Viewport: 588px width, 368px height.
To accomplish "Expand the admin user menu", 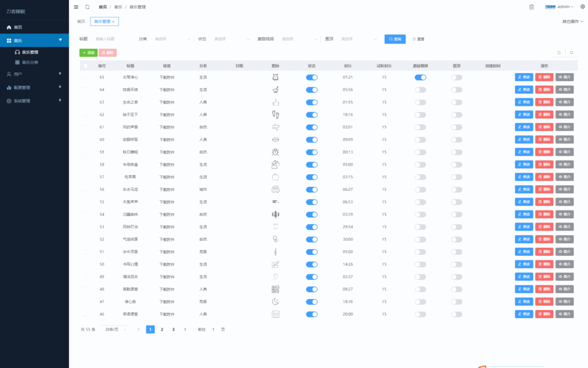I will coord(565,7).
